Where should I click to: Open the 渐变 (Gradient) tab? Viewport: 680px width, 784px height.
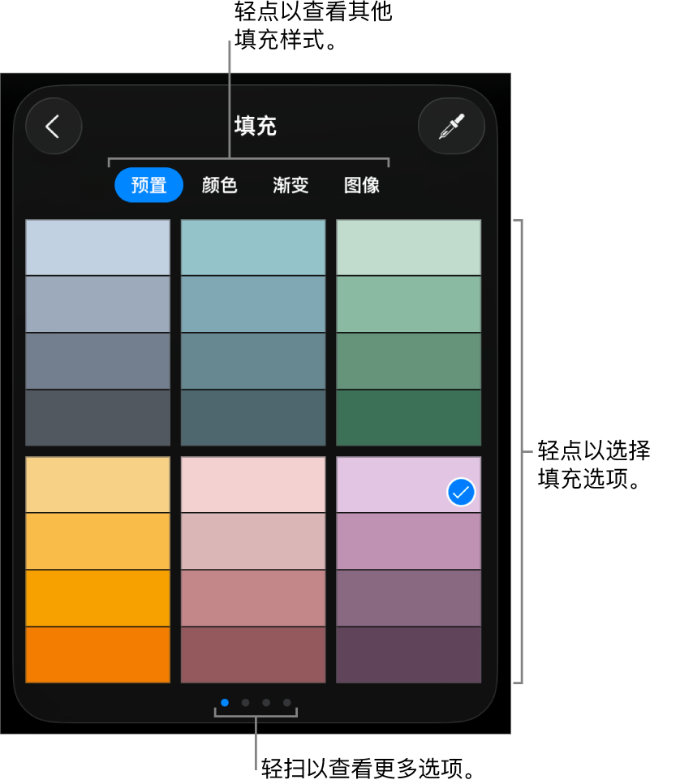pyautogui.click(x=290, y=185)
